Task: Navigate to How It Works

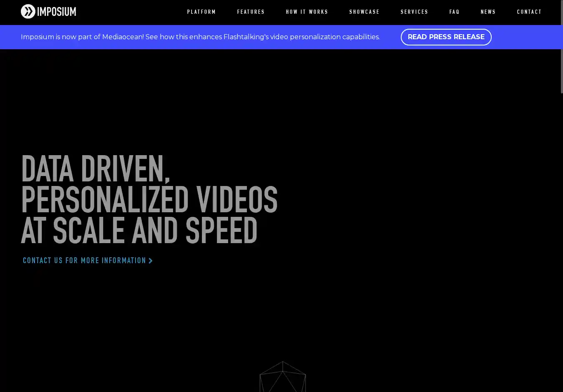Action: [307, 12]
